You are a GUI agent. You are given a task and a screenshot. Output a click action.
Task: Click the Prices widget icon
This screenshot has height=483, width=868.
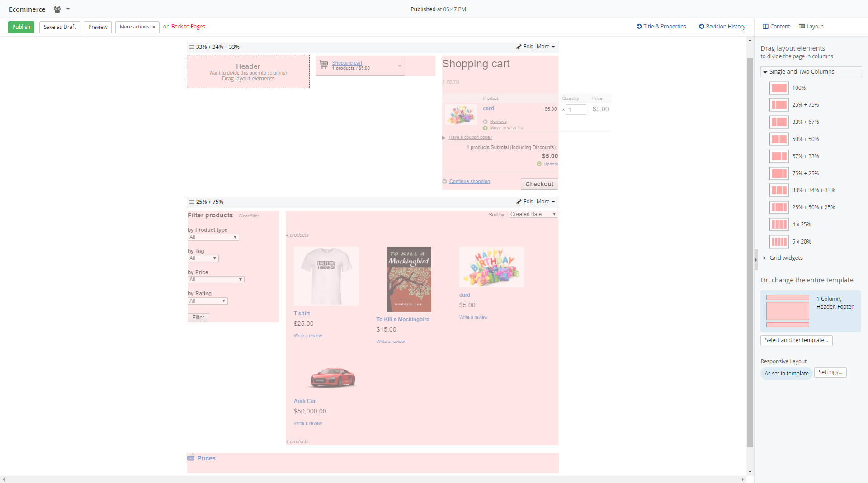(x=191, y=457)
